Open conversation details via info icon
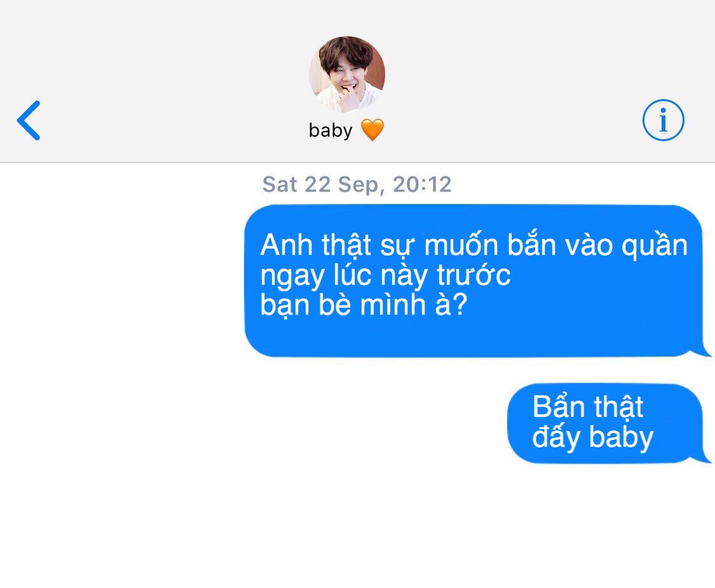The image size is (715, 588). click(x=663, y=120)
